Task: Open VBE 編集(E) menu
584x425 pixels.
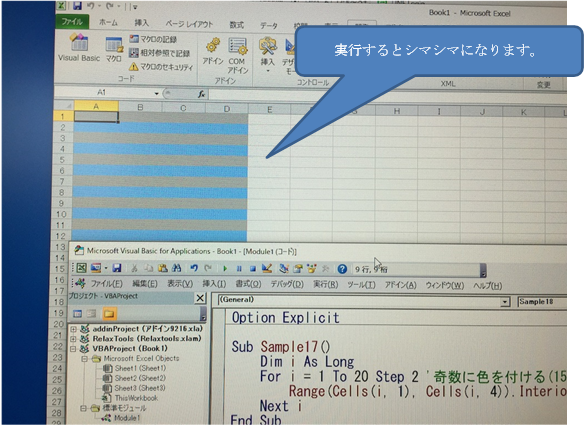Action: [145, 284]
